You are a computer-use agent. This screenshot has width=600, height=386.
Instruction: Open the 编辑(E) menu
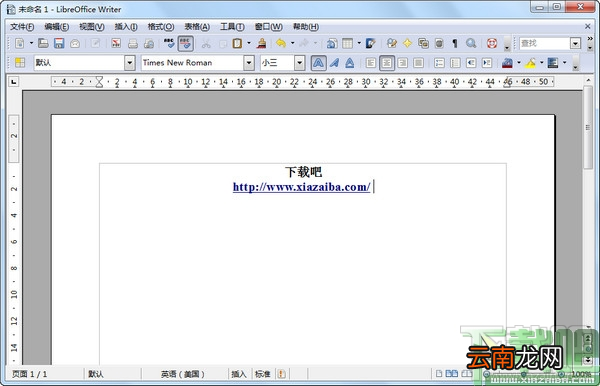(57, 27)
